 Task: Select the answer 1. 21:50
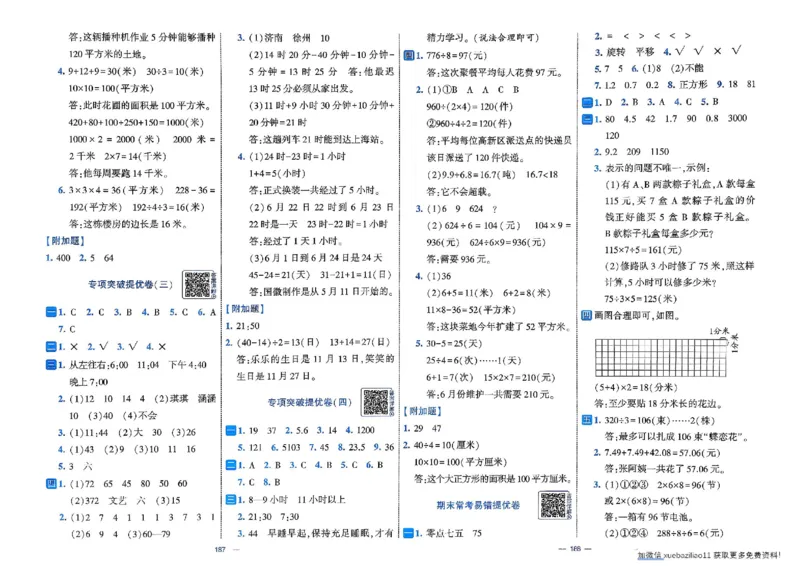tap(242, 326)
